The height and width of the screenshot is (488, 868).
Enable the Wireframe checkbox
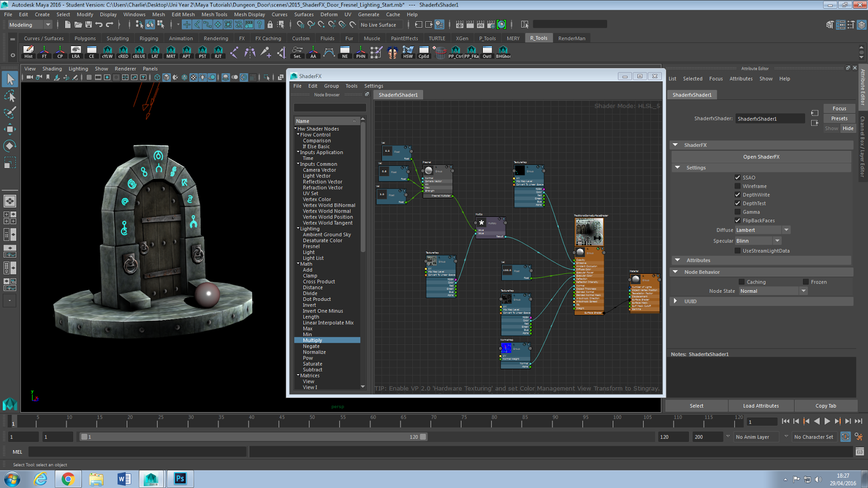pyautogui.click(x=737, y=186)
